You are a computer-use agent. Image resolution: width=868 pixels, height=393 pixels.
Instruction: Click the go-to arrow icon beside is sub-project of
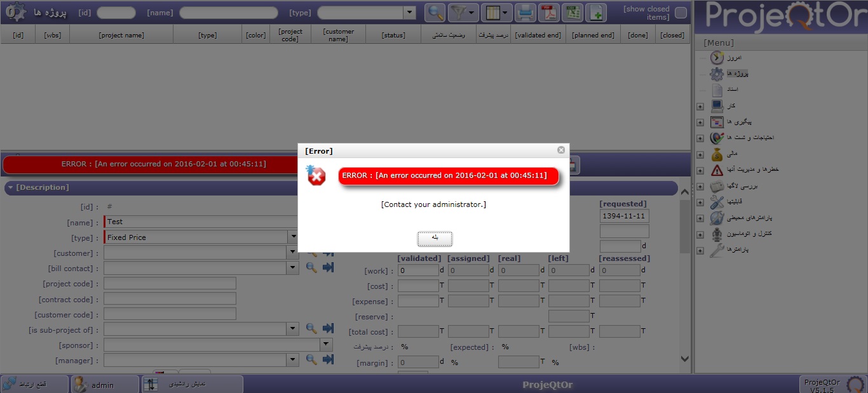click(x=328, y=328)
